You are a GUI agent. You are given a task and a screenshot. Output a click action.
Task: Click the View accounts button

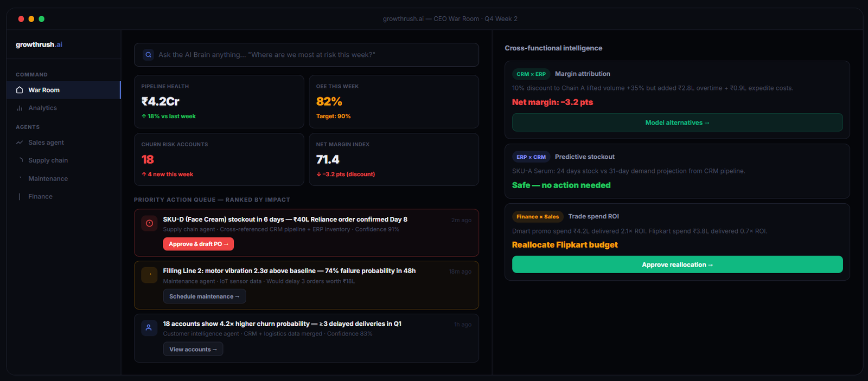point(193,350)
